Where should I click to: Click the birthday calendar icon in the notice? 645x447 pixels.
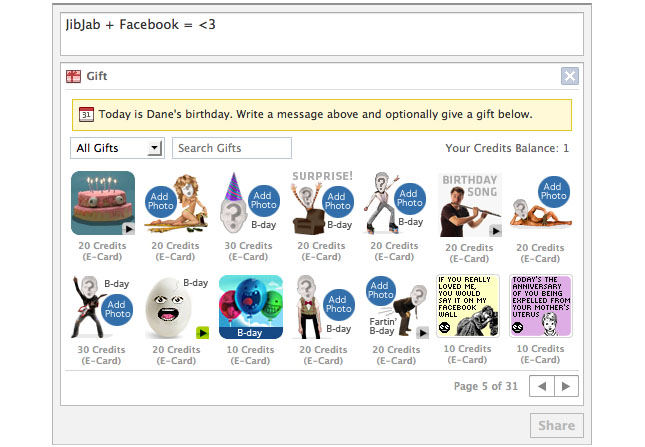tap(86, 115)
